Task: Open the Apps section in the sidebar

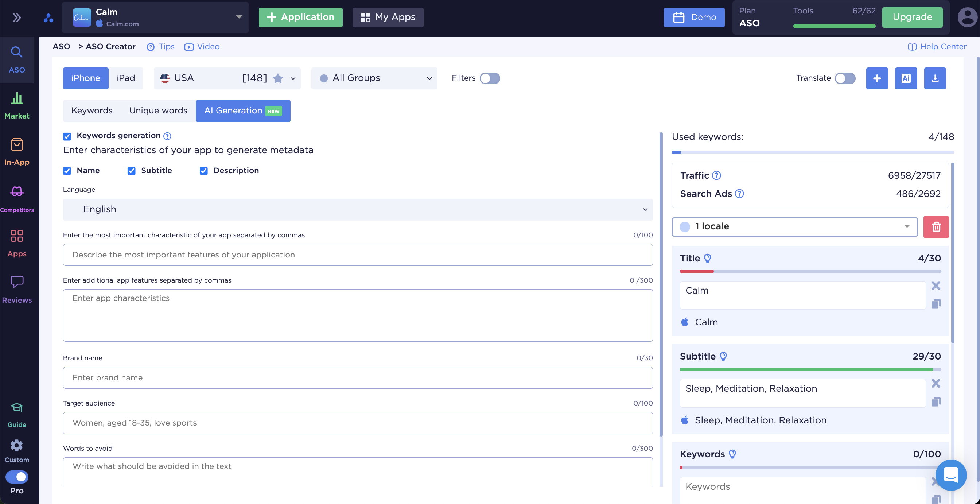Action: [x=17, y=244]
